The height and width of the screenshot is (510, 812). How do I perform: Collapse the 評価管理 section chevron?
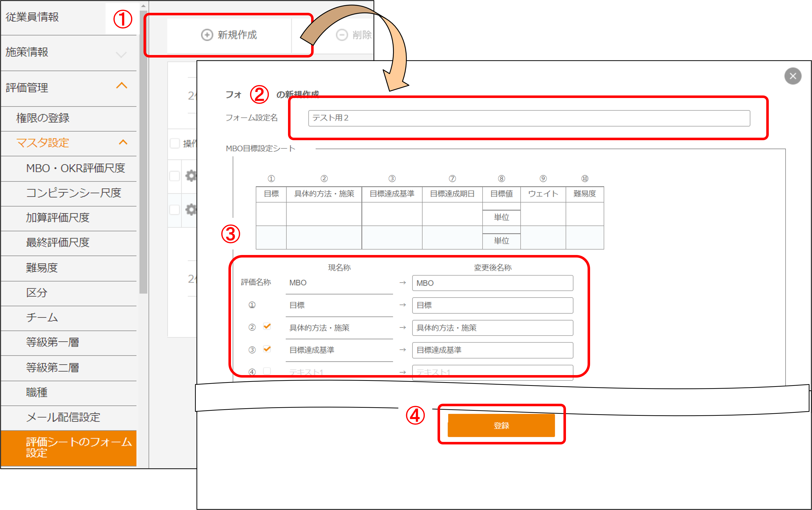122,86
